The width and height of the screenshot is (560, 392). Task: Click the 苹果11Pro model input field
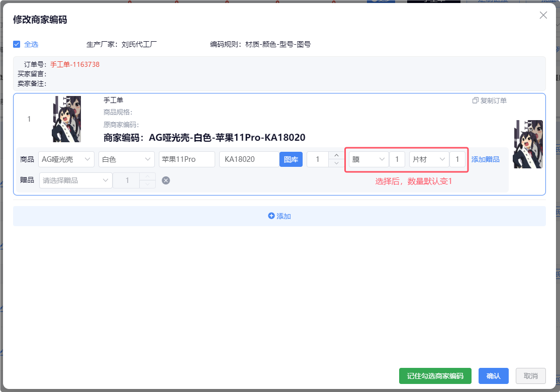186,159
